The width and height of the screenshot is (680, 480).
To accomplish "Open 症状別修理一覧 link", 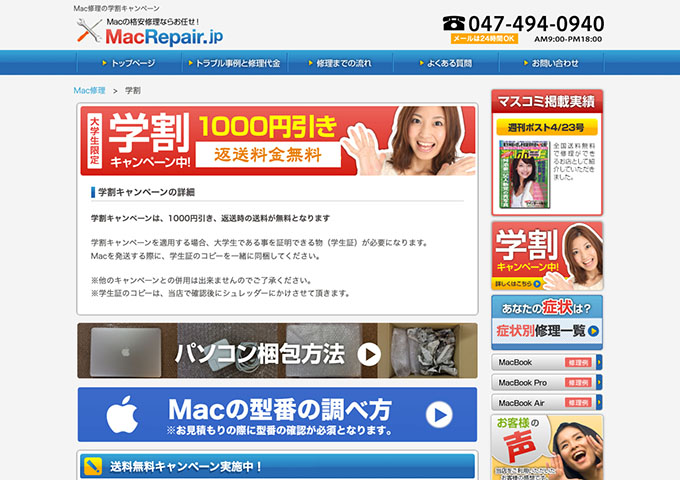I will (541, 331).
